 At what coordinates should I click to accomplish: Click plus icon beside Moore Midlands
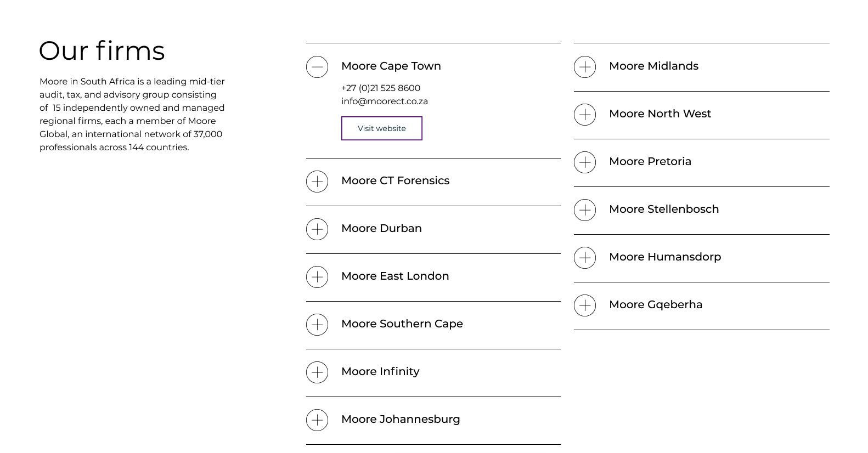point(585,67)
